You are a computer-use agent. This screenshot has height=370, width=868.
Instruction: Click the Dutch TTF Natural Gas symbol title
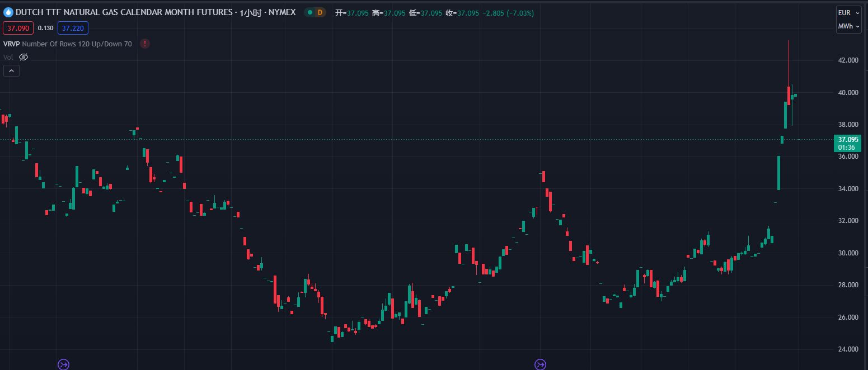124,12
